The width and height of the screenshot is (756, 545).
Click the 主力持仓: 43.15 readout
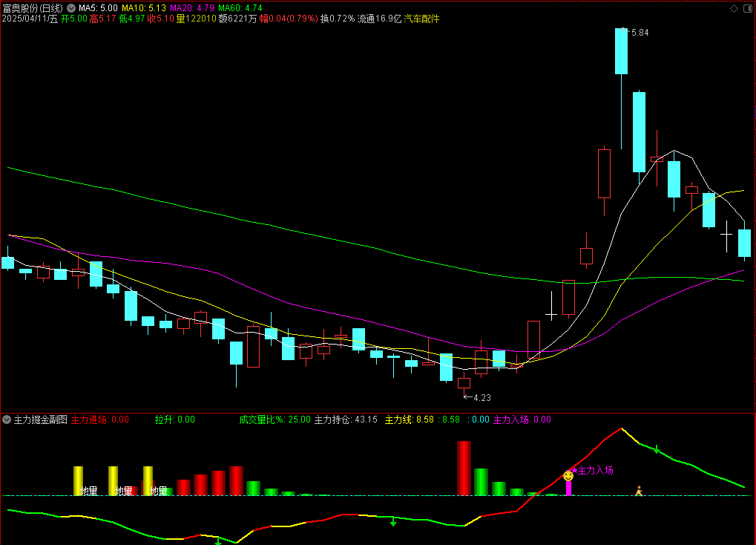click(x=346, y=420)
